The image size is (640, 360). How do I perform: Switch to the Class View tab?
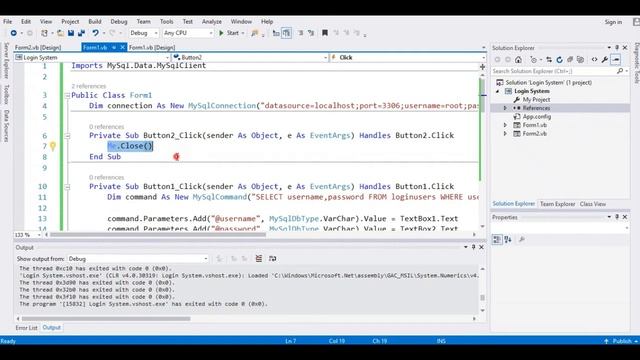point(593,204)
